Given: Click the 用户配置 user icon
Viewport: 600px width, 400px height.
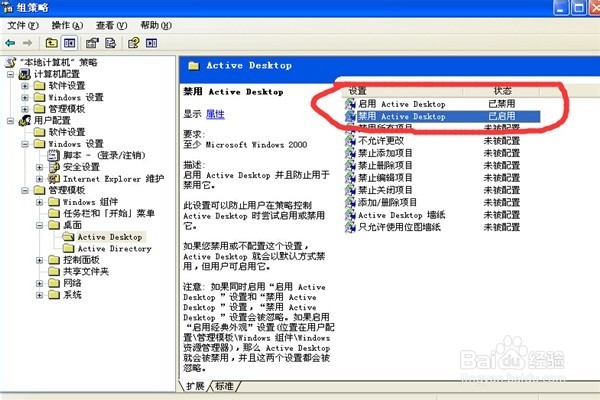Looking at the screenshot, I should tap(24, 121).
